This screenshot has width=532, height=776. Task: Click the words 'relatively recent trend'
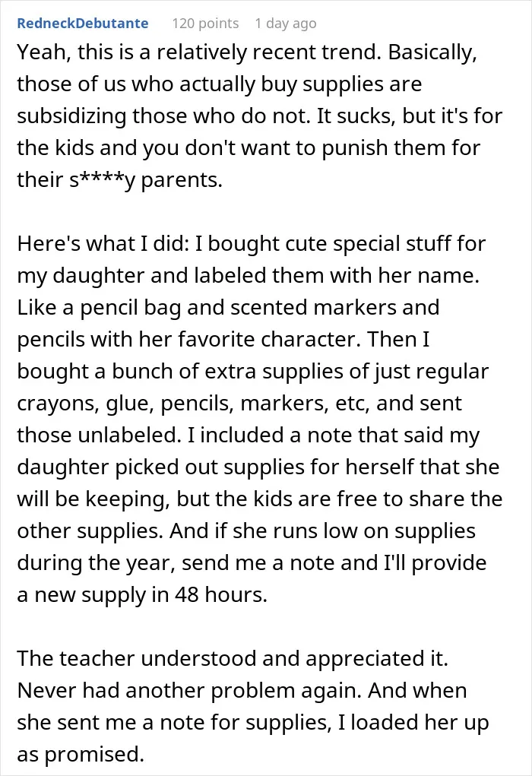coord(269,52)
